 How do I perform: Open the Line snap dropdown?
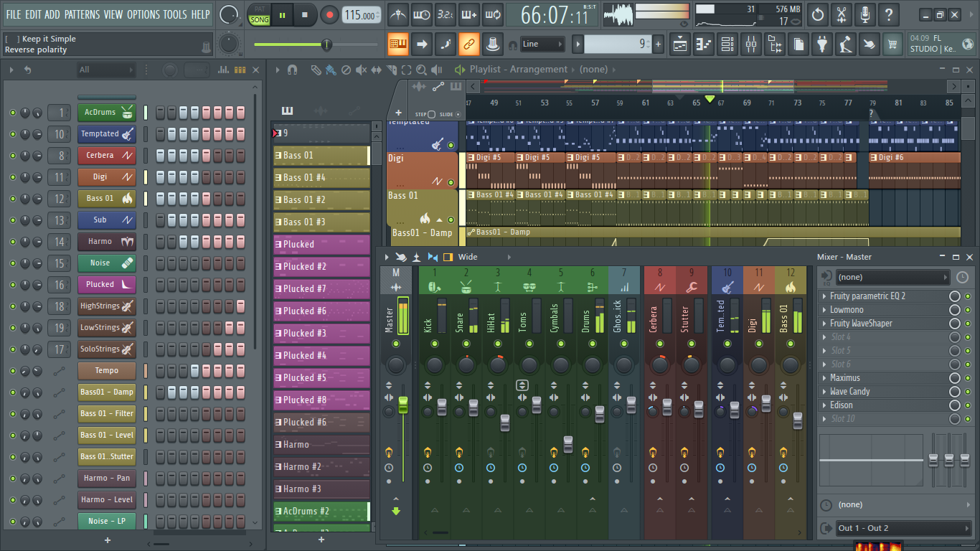click(x=542, y=44)
